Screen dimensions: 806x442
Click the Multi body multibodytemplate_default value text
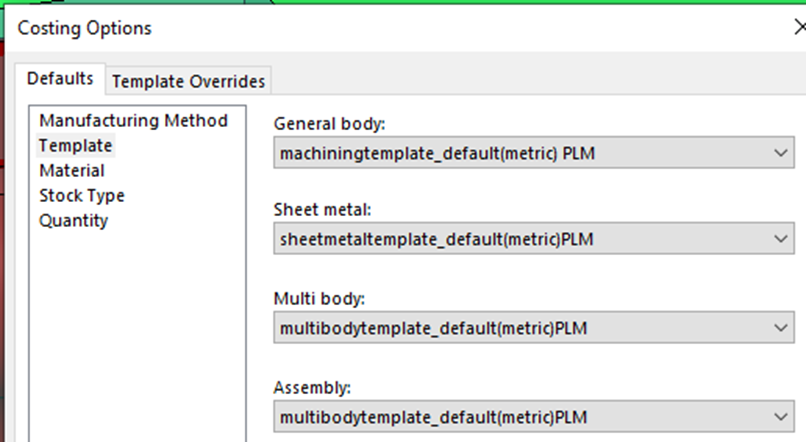433,328
